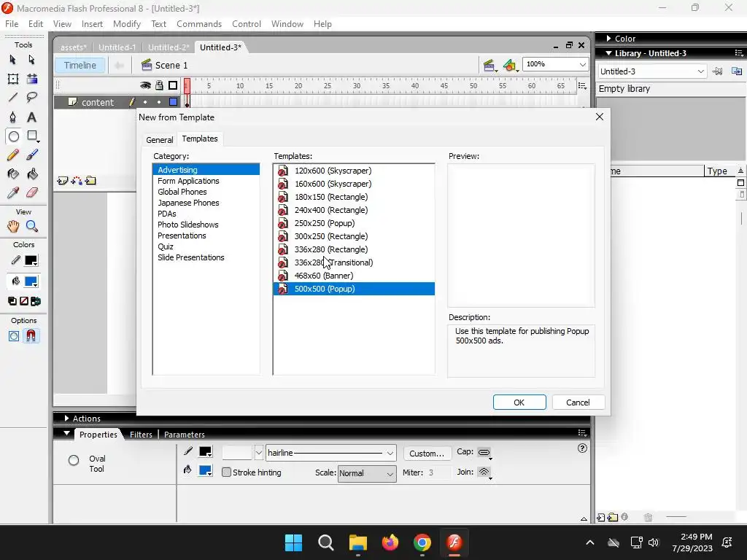747x560 pixels.
Task: Collapse the Properties panel
Action: tap(66, 434)
